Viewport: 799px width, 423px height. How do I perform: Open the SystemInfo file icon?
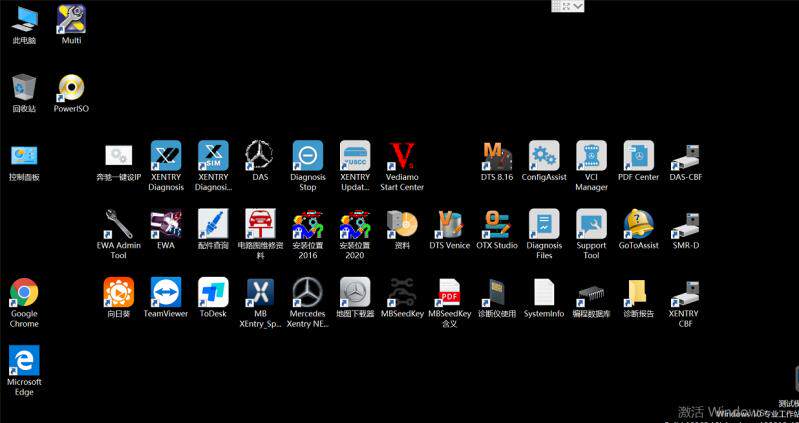(544, 293)
